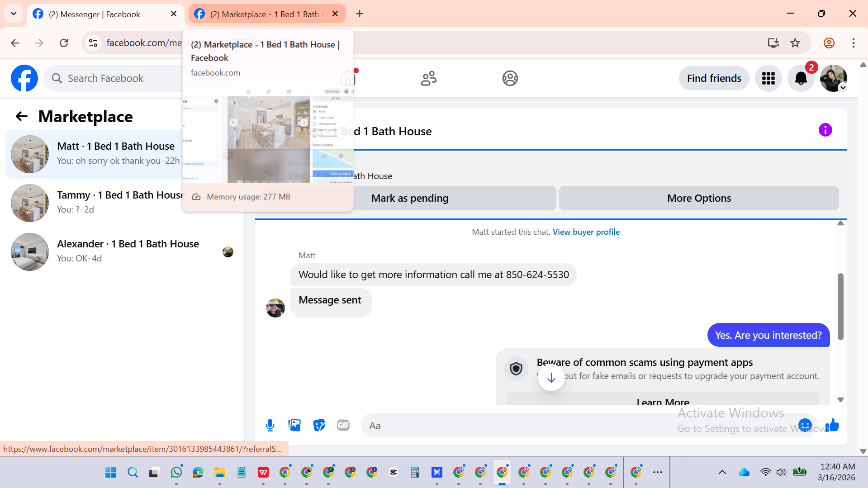Viewport: 868px width, 488px height.
Task: Choose a GIF icon
Action: tap(343, 425)
